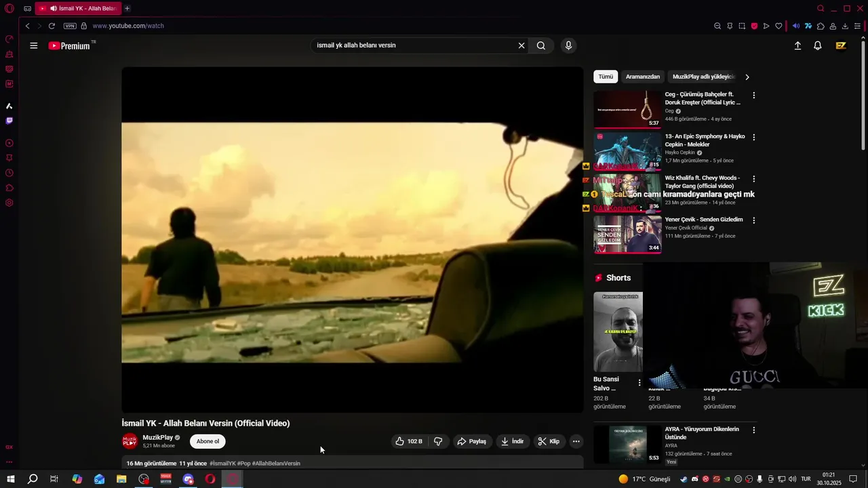This screenshot has width=868, height=488.
Task: Open Opera sidebar settings gear
Action: 9,203
